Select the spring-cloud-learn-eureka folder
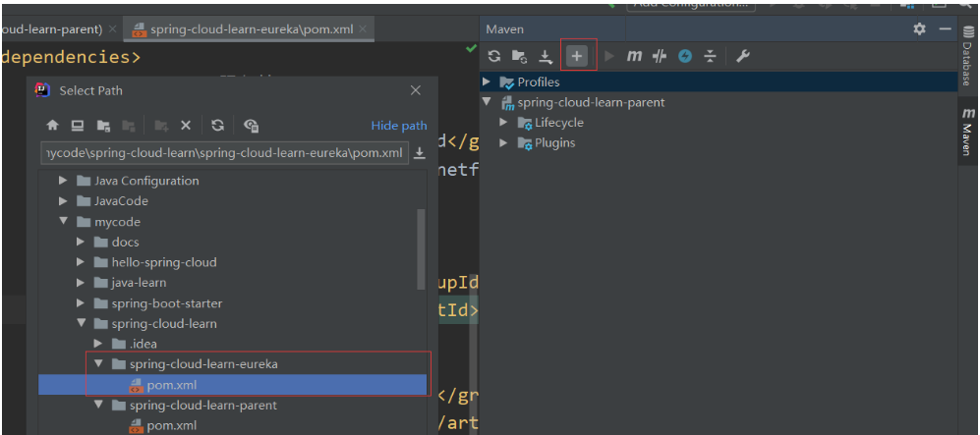The width and height of the screenshot is (980, 435). [x=203, y=364]
